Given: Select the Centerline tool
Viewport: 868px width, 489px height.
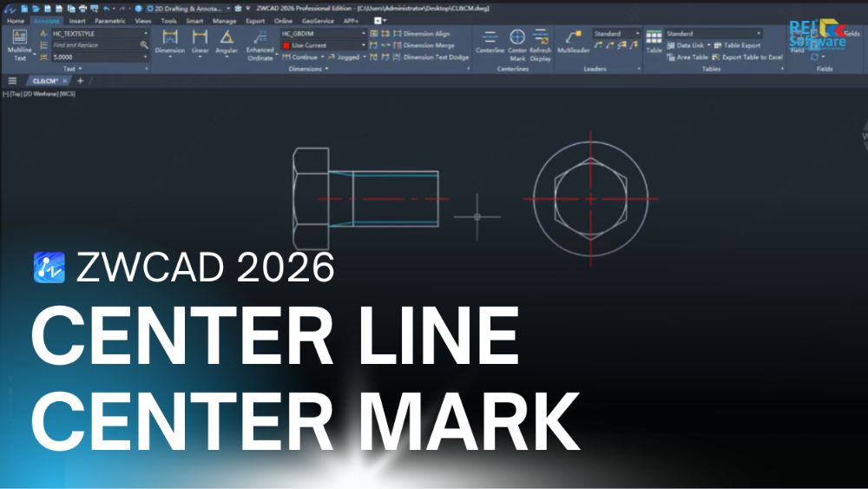Looking at the screenshot, I should 490,42.
